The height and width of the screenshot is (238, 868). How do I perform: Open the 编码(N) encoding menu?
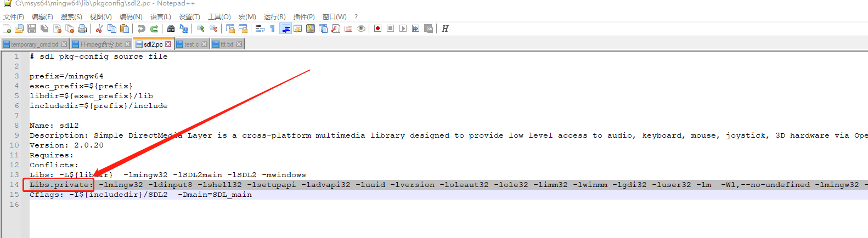tap(131, 17)
